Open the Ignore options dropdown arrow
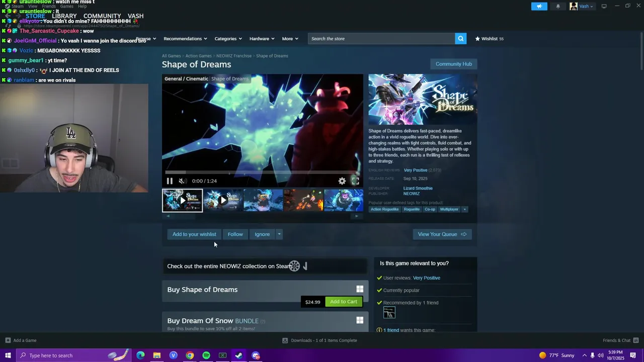The image size is (644, 362). [x=279, y=234]
